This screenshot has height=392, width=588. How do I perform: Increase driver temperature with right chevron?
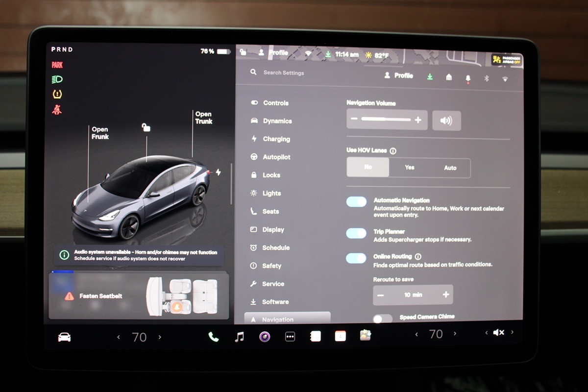pos(160,337)
